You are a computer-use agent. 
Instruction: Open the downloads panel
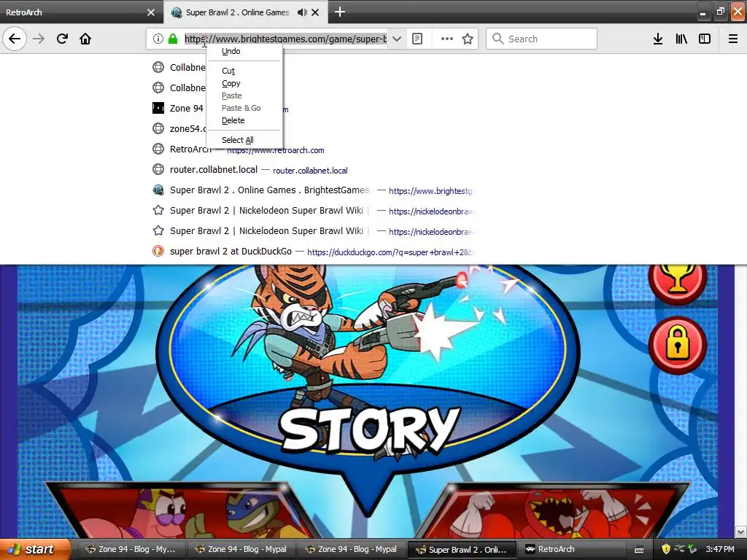tap(658, 39)
